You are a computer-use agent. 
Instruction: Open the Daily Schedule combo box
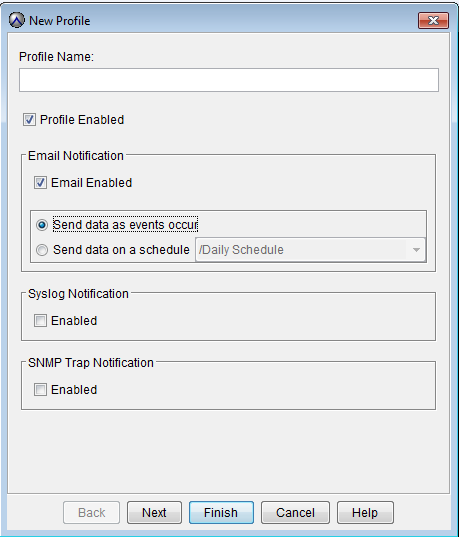310,250
